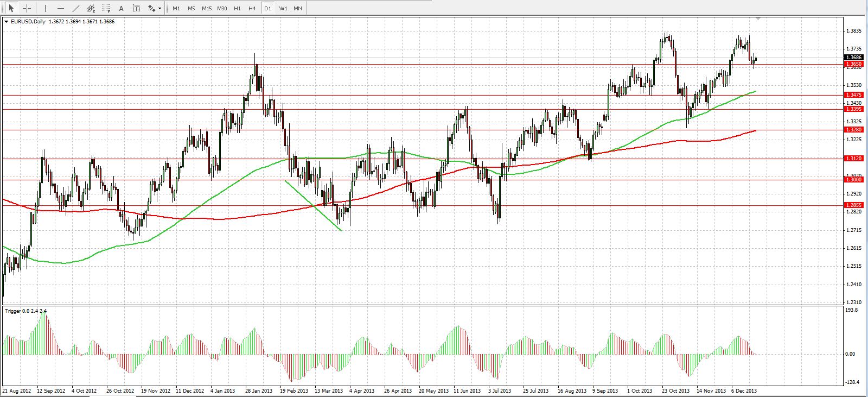Click the black current price tag 1.3686

(x=854, y=57)
